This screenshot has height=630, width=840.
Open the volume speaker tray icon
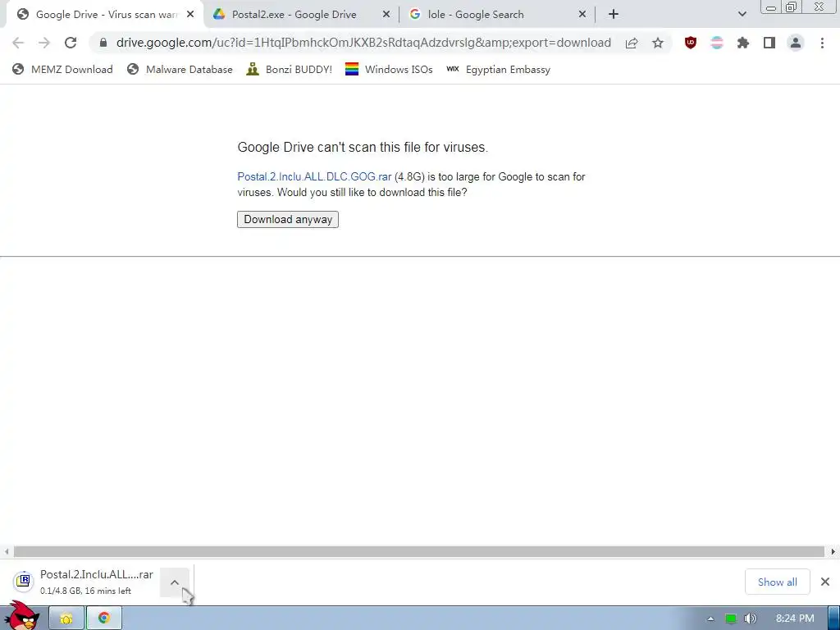click(x=750, y=619)
